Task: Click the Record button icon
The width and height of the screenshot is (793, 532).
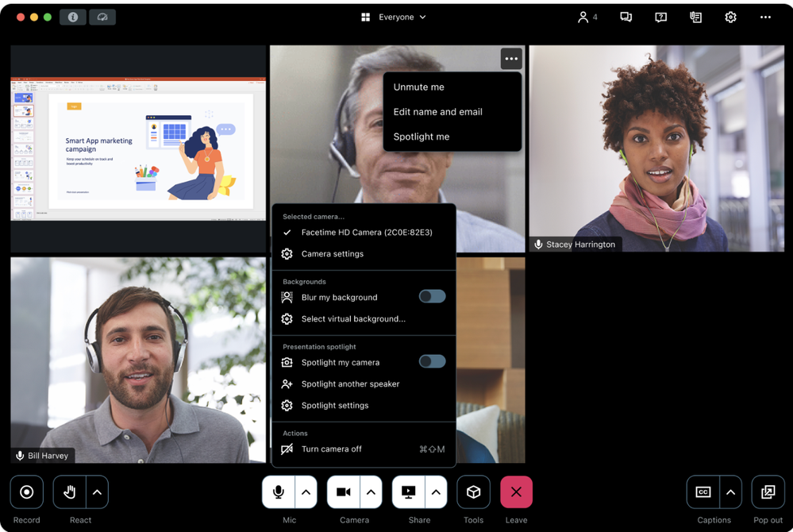Action: point(26,492)
